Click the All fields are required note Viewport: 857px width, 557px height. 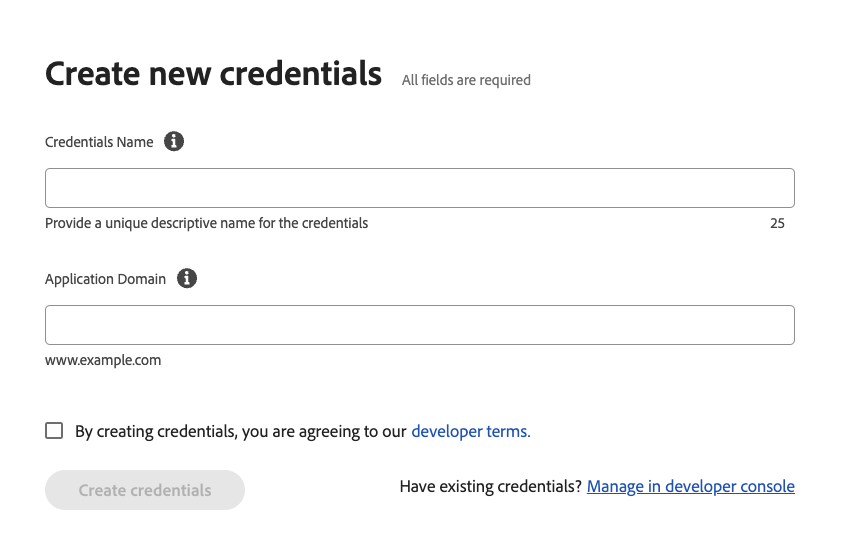(x=466, y=80)
